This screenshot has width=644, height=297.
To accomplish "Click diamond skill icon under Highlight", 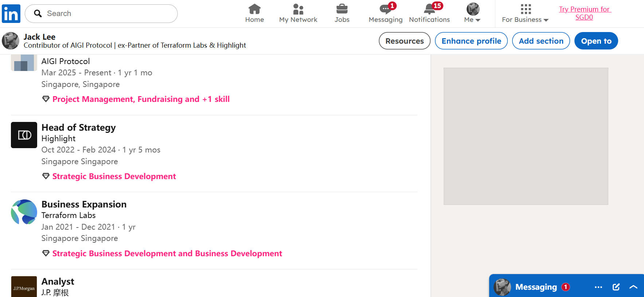I will (46, 176).
